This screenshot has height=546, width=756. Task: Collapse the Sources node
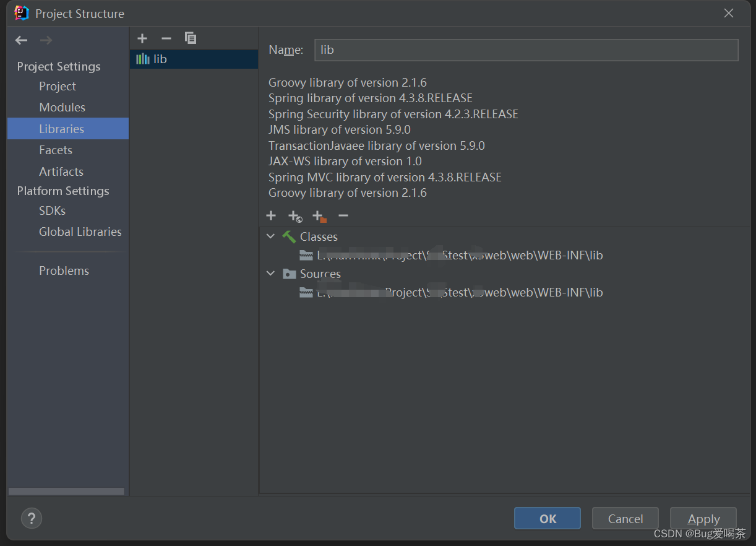(270, 274)
